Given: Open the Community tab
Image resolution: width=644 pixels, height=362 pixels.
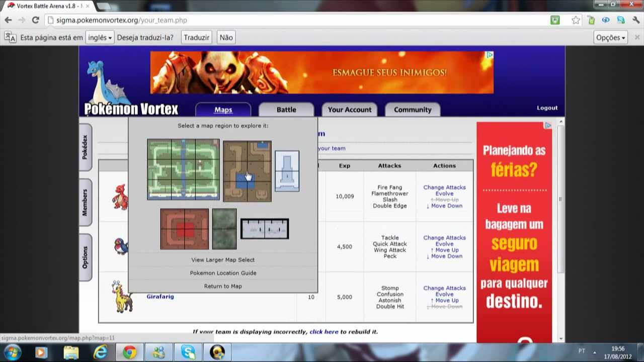Looking at the screenshot, I should coord(413,110).
